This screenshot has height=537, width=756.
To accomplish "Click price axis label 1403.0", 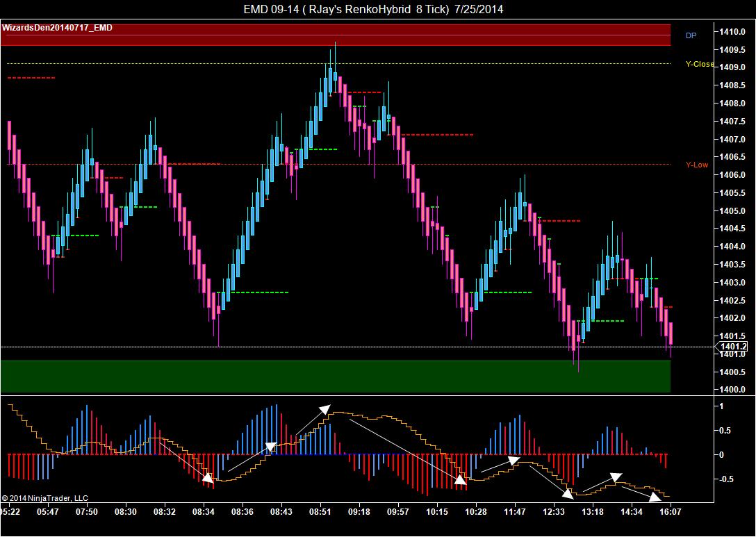I will pyautogui.click(x=732, y=282).
